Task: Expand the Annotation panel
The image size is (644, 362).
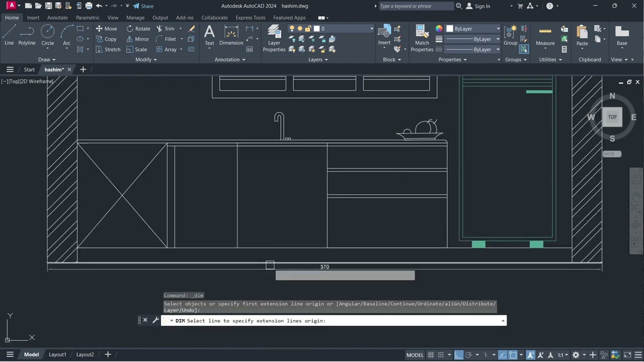Action: (x=230, y=59)
